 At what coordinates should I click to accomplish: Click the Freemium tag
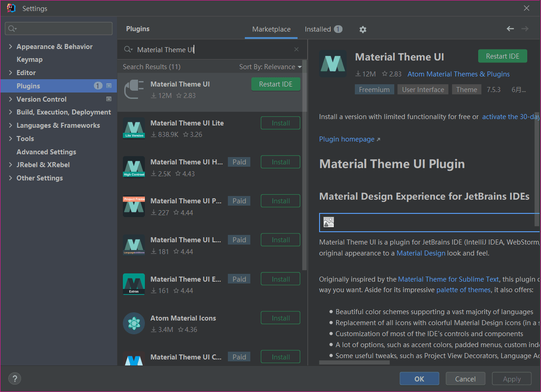click(374, 90)
